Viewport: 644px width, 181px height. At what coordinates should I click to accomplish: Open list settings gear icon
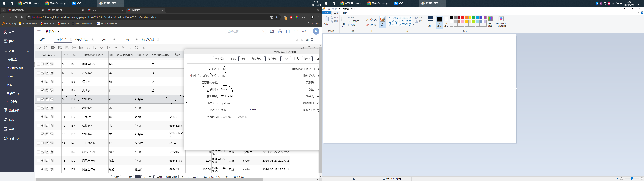point(316,47)
